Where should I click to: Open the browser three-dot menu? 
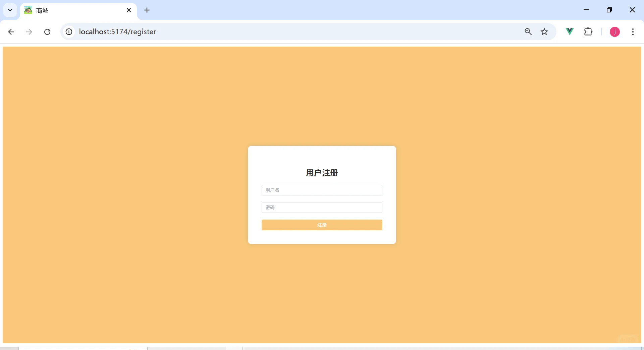click(x=633, y=32)
